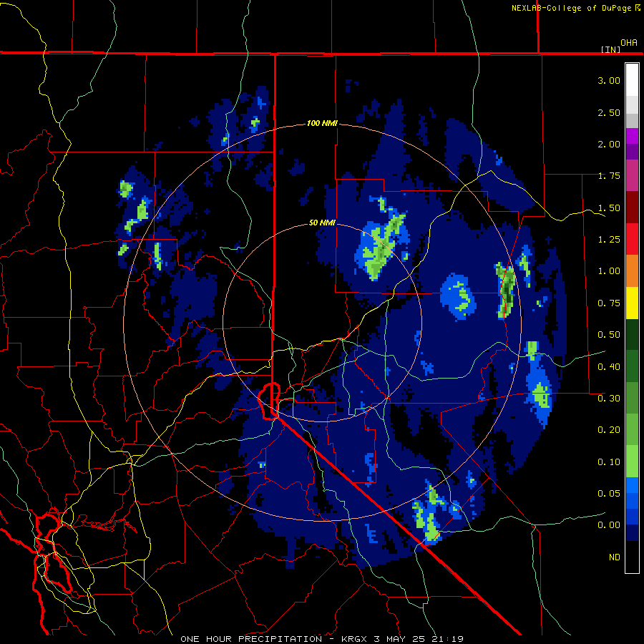Click the 2.00 legend value
The width and height of the screenshot is (644, 644).
pos(609,144)
